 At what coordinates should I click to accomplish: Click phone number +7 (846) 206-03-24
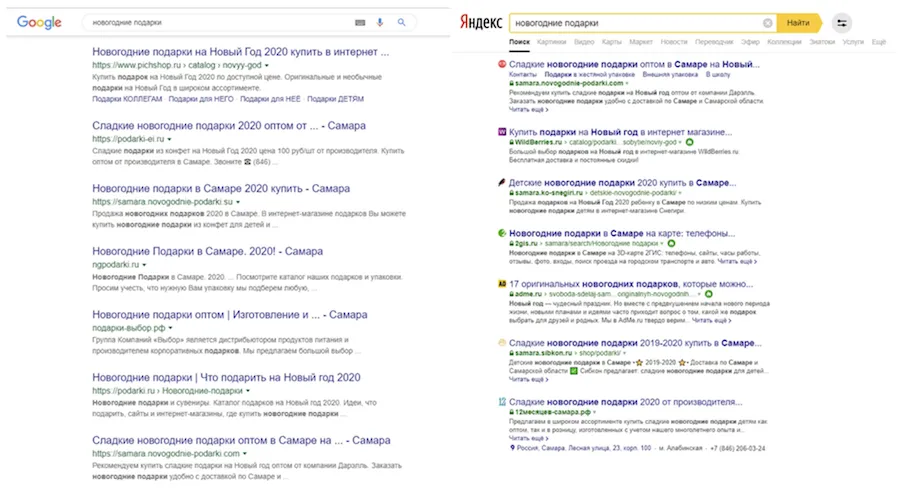738,448
